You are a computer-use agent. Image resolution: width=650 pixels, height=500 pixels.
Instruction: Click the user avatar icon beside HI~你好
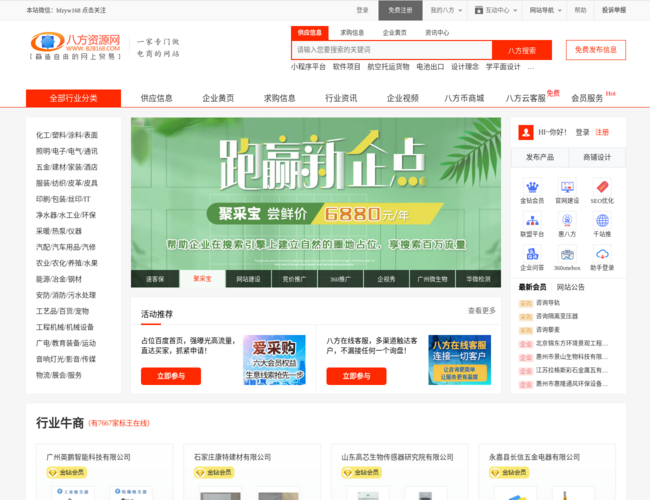tap(526, 132)
